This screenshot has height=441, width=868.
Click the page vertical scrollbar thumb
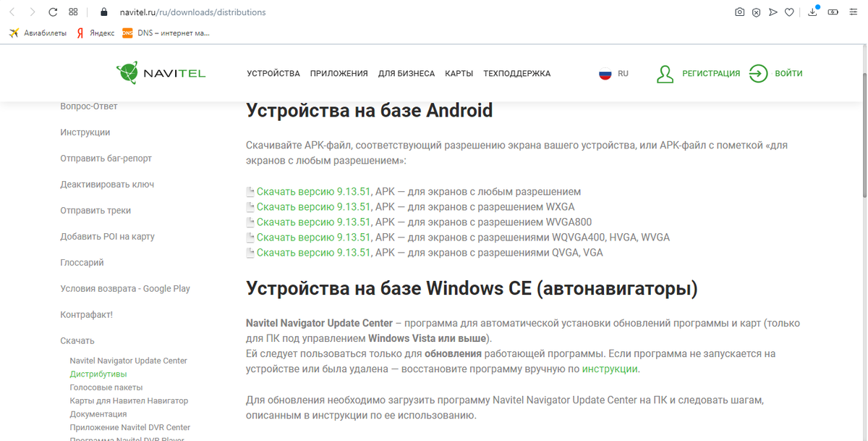(x=864, y=135)
